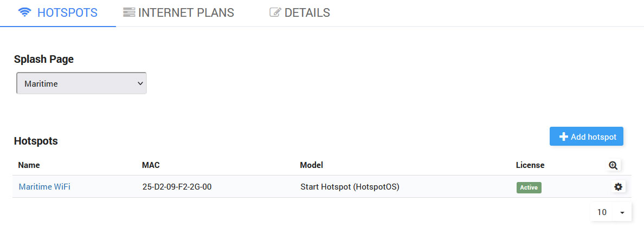
Task: Click the chevron of Splash Page select
Action: point(140,83)
